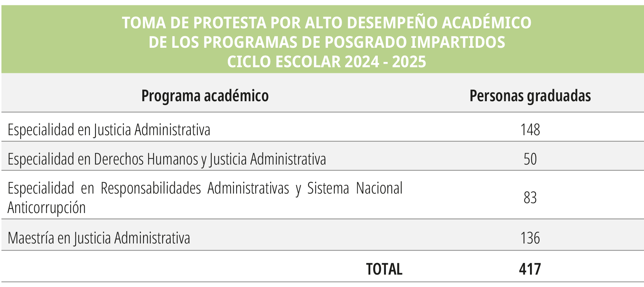Select the 'Programa académico' column header
Image resolution: width=644 pixels, height=287 pixels.
point(205,96)
